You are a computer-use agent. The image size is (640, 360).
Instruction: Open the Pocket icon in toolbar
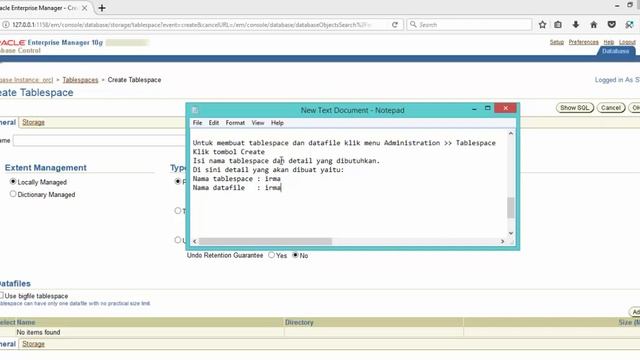pos(611,25)
